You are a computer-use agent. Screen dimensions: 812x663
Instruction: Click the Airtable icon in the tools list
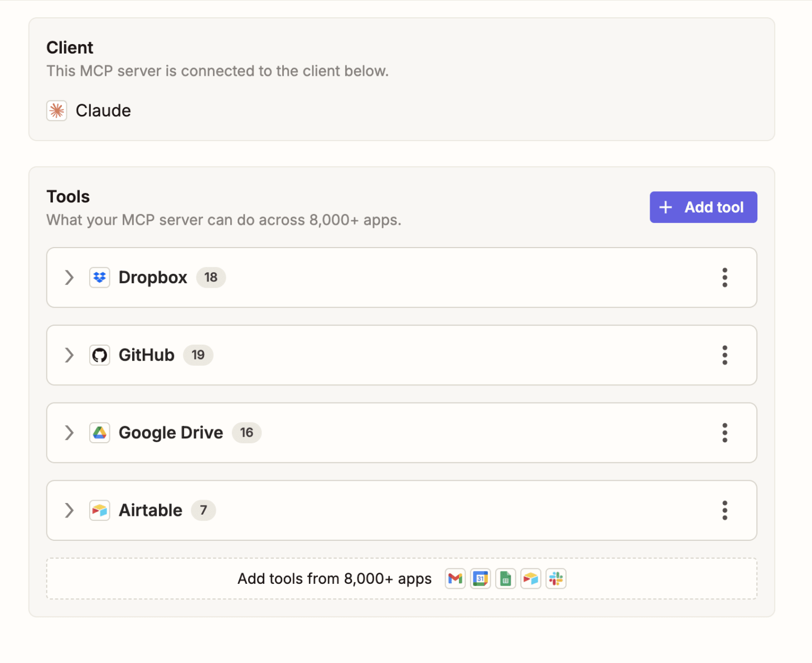(100, 510)
